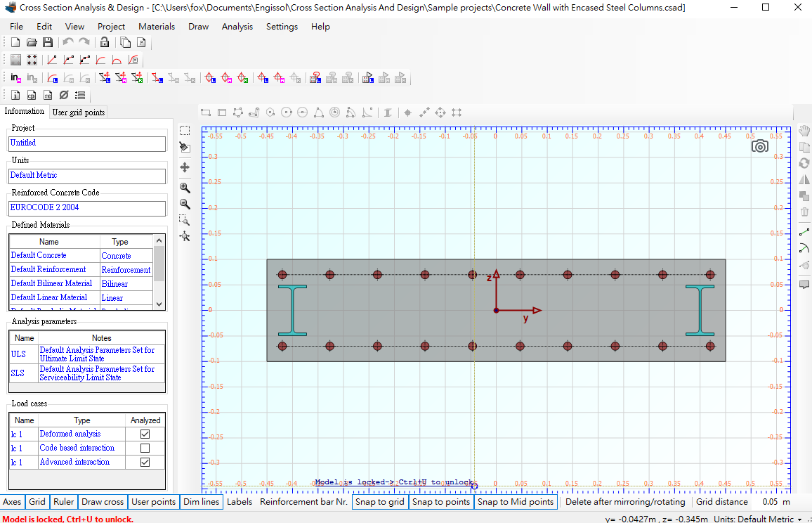Viewport: 812px width, 523px height.
Task: Toggle Snap to Mid points
Action: click(x=516, y=502)
